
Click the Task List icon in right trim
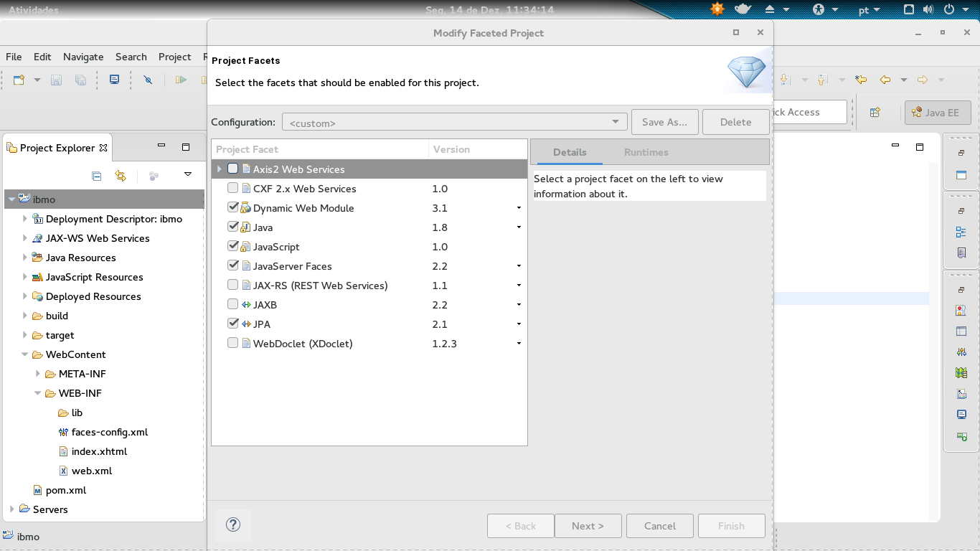click(x=961, y=253)
